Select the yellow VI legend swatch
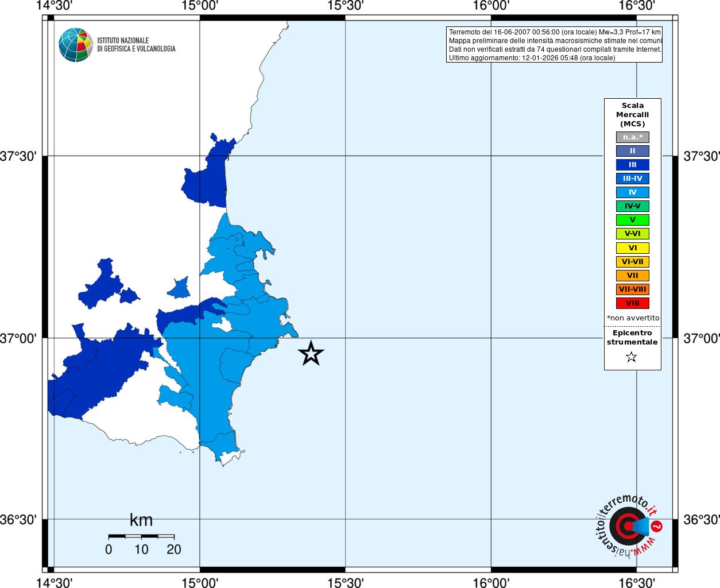 pyautogui.click(x=633, y=248)
